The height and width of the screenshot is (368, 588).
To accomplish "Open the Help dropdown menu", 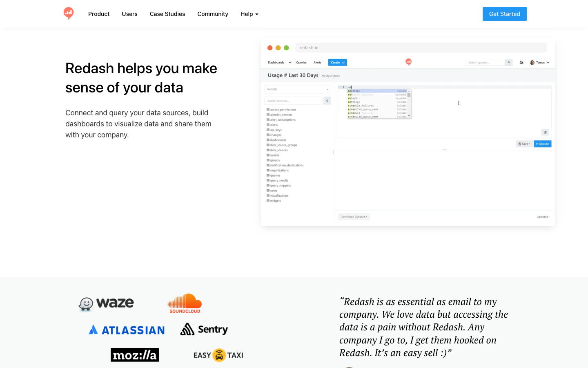I will tap(249, 14).
